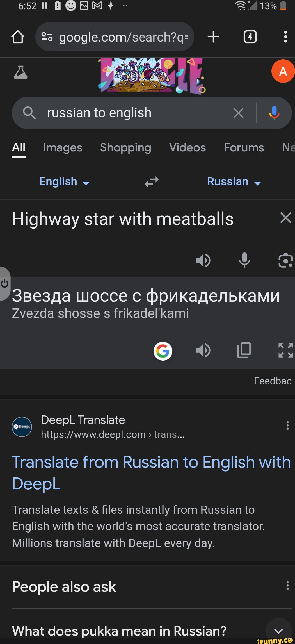Swap English and Russian languages
Viewport: 295px width, 644px height.
coord(152,182)
